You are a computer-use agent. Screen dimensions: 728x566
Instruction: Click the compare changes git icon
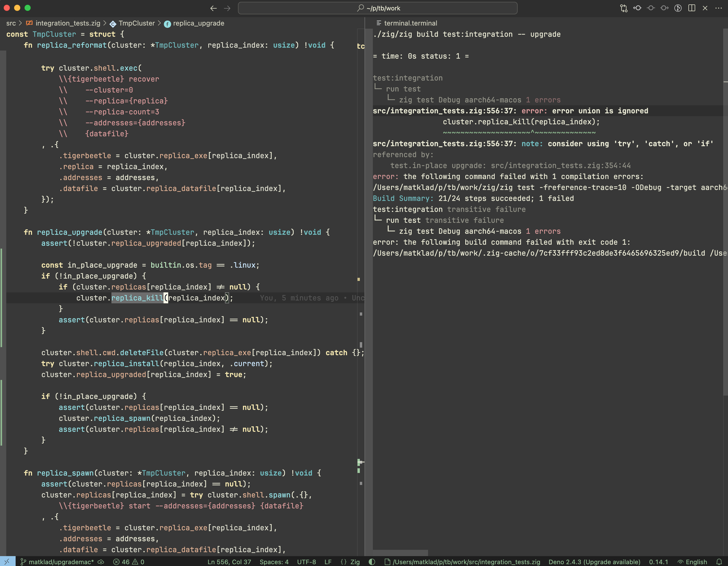pos(624,8)
